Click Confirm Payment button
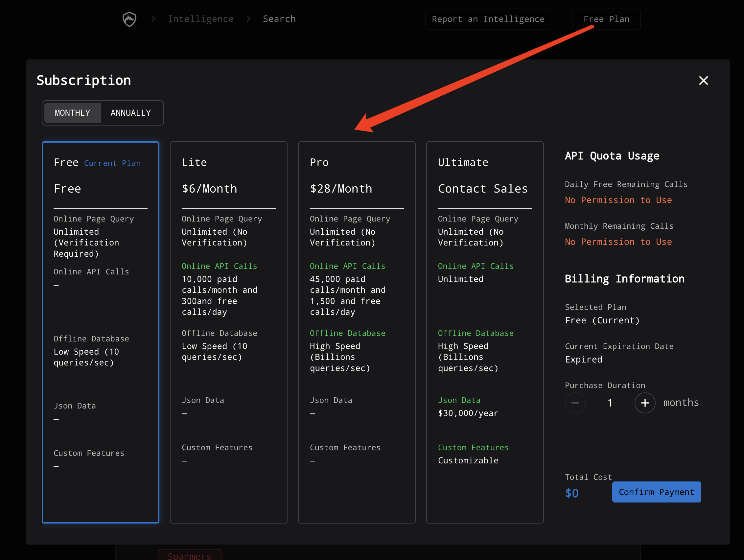Viewport: 744px width, 560px height. (656, 492)
